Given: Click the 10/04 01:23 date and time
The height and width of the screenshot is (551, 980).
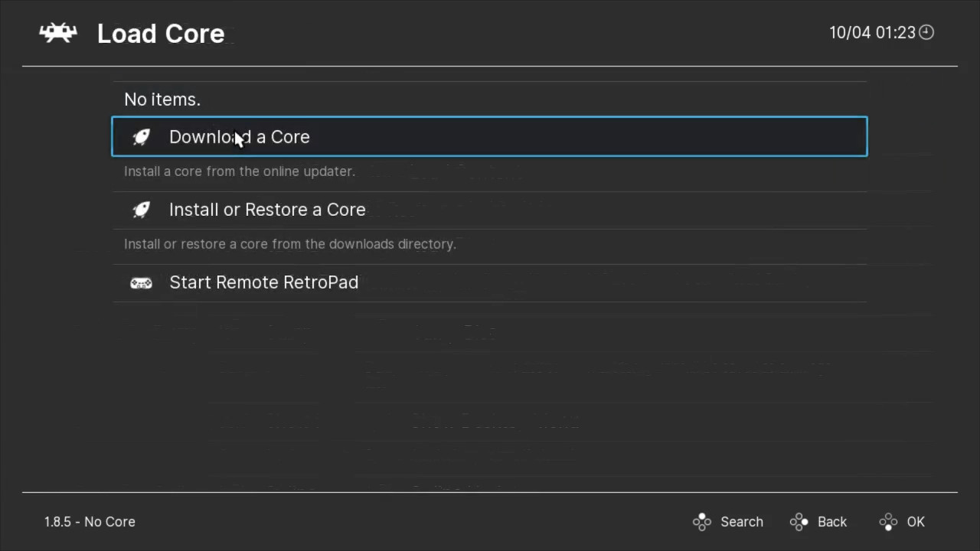Looking at the screenshot, I should click(872, 32).
